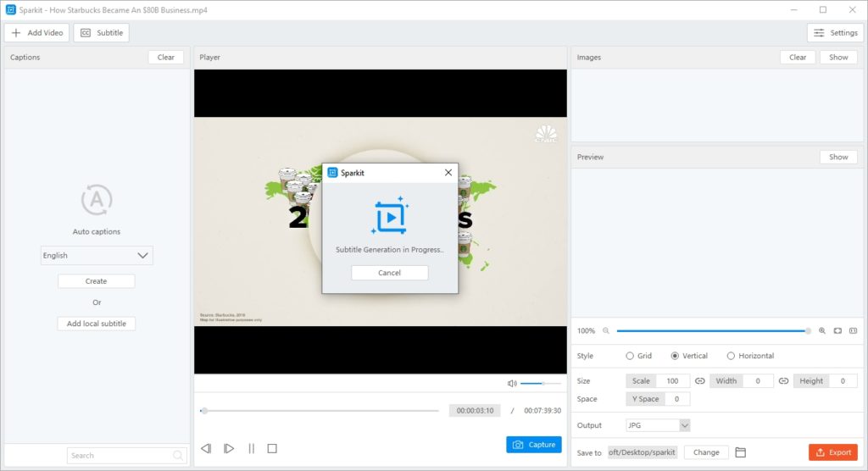
Task: Click the search magnifier icon
Action: coord(178,456)
